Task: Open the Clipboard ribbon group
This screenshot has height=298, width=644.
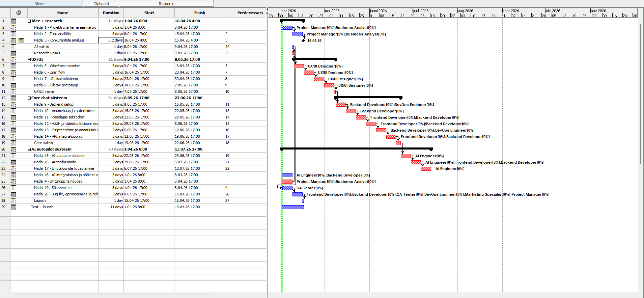Action: click(x=101, y=4)
